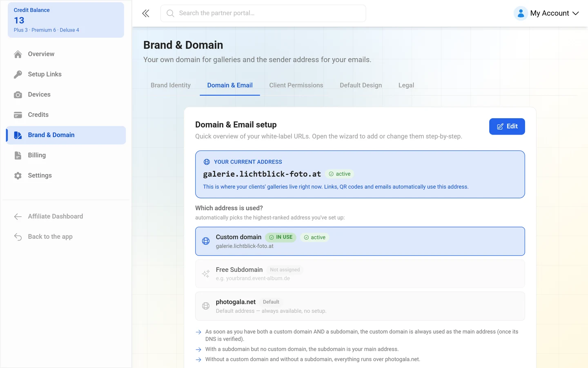
Task: Click the Overview home icon
Action: pos(18,54)
